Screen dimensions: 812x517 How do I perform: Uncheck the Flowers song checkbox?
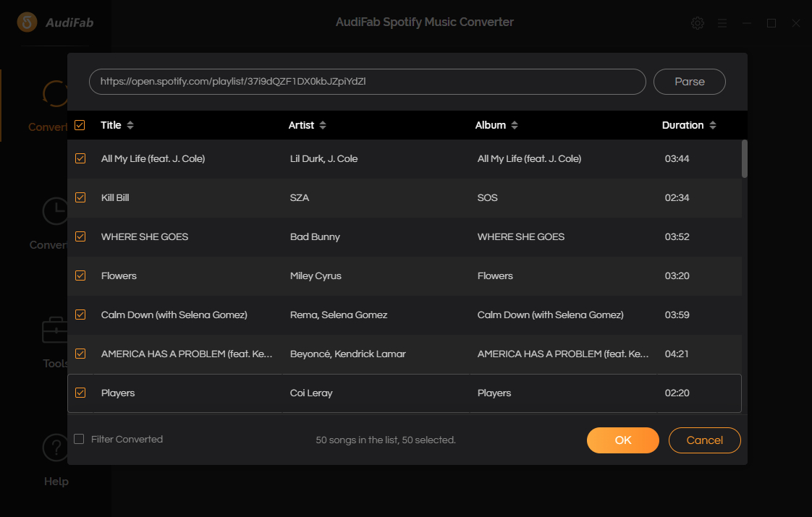point(80,275)
